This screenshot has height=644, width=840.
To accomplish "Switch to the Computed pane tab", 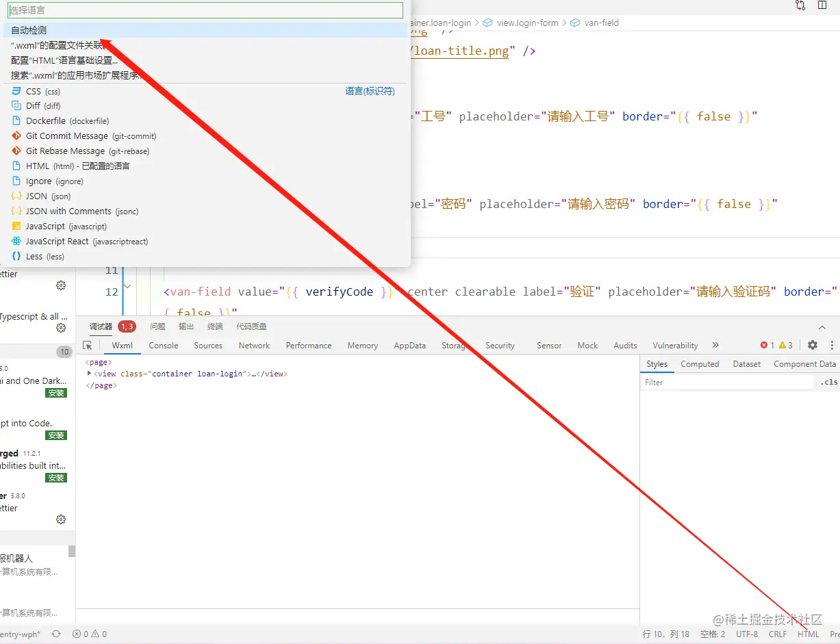I will click(x=700, y=364).
